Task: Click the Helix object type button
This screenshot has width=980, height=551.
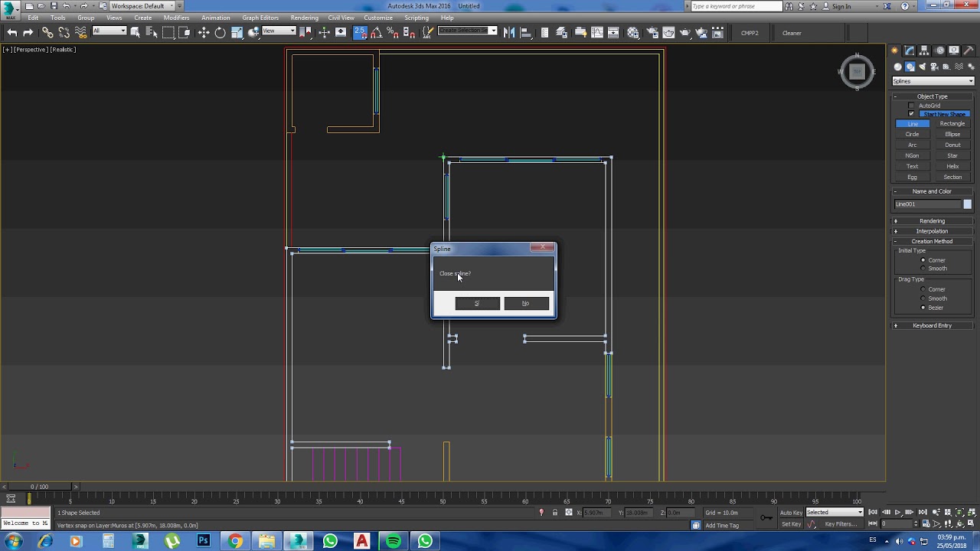Action: [952, 167]
